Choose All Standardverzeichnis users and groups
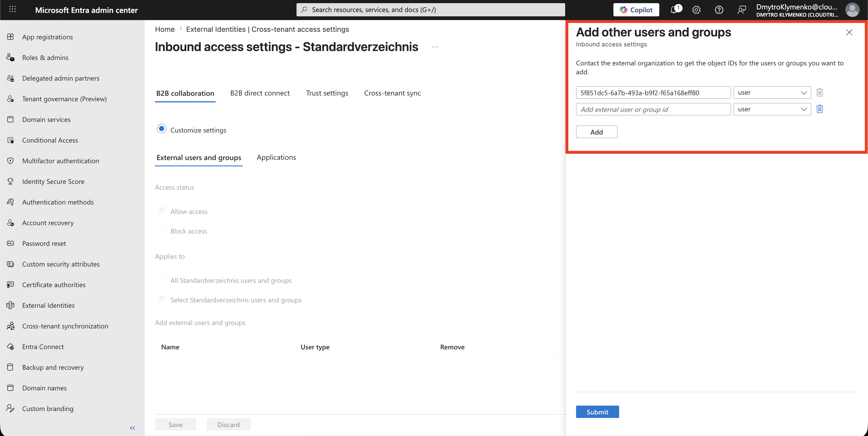This screenshot has height=436, width=868. click(x=162, y=279)
